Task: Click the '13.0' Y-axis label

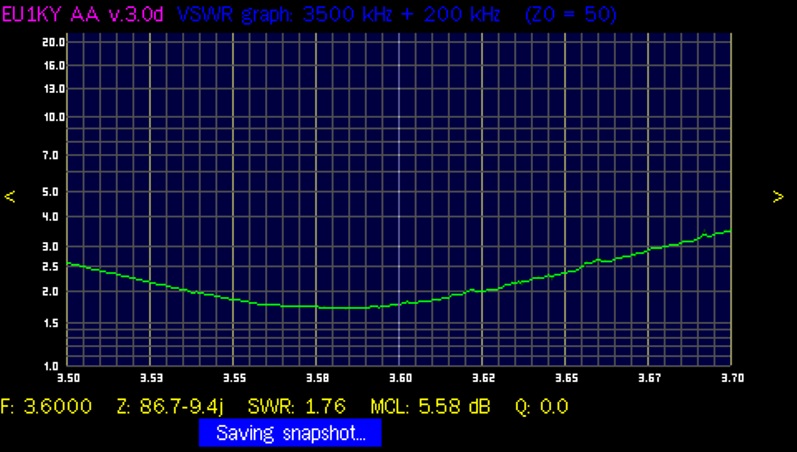Action: pos(53,89)
